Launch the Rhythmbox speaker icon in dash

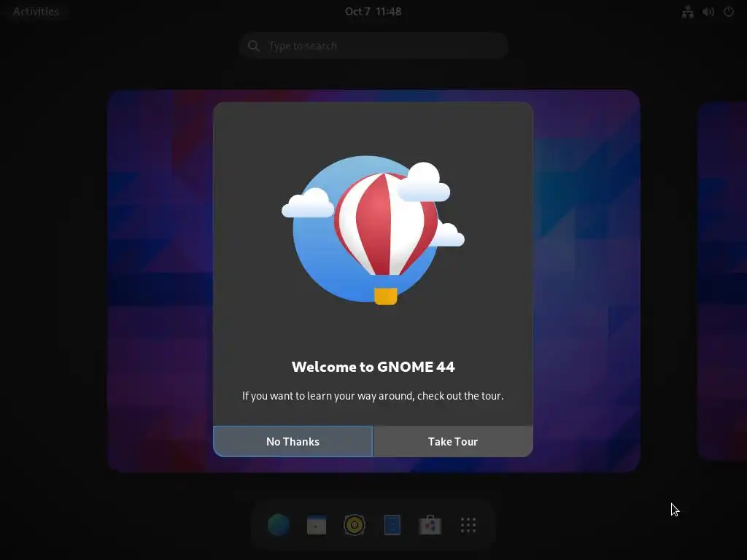[355, 525]
